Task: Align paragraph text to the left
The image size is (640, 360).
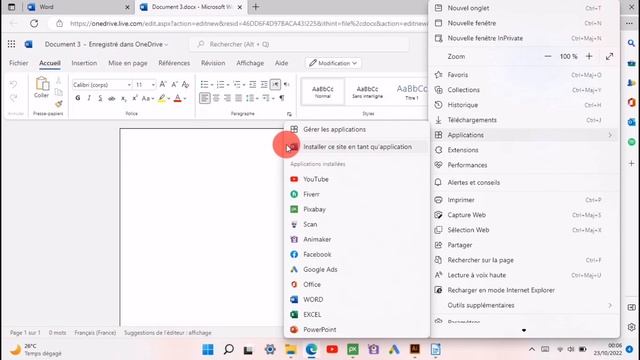Action: [x=205, y=98]
